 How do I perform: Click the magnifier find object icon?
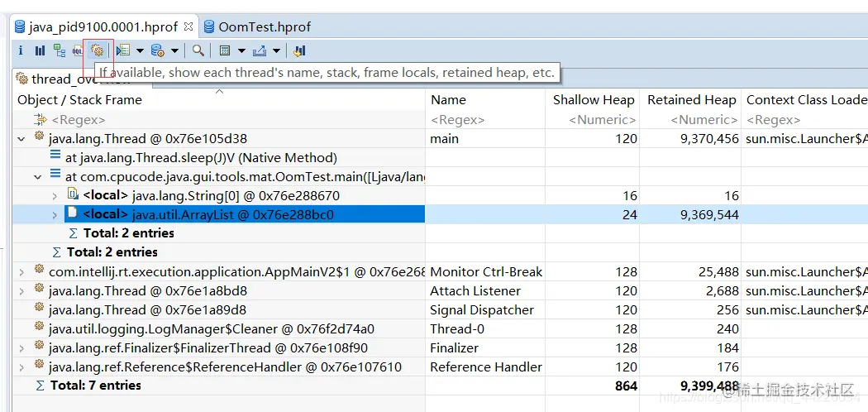pyautogui.click(x=198, y=51)
